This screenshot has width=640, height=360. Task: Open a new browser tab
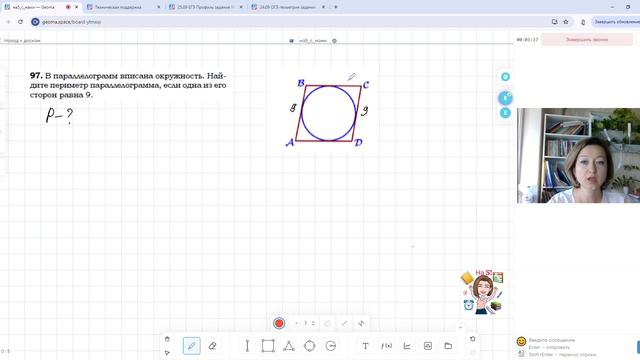336,7
